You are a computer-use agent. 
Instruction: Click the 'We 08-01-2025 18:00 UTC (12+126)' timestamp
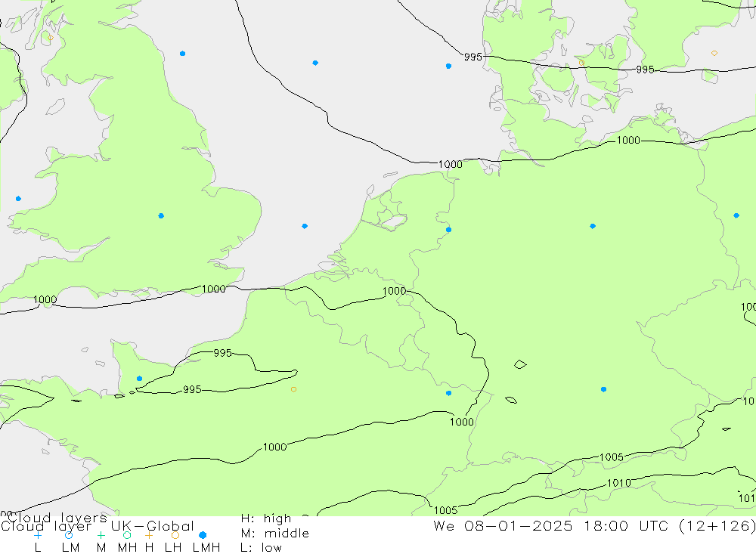pyautogui.click(x=594, y=525)
